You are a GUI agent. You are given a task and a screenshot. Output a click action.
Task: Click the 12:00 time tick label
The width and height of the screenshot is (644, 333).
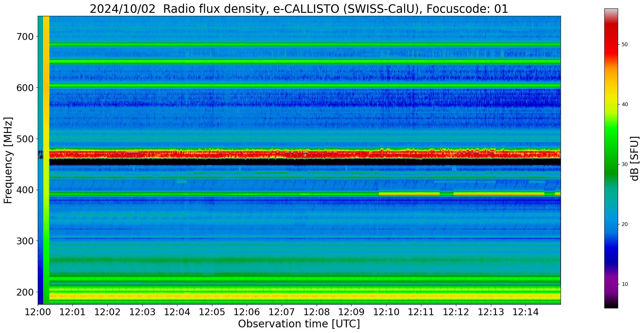coord(38,312)
